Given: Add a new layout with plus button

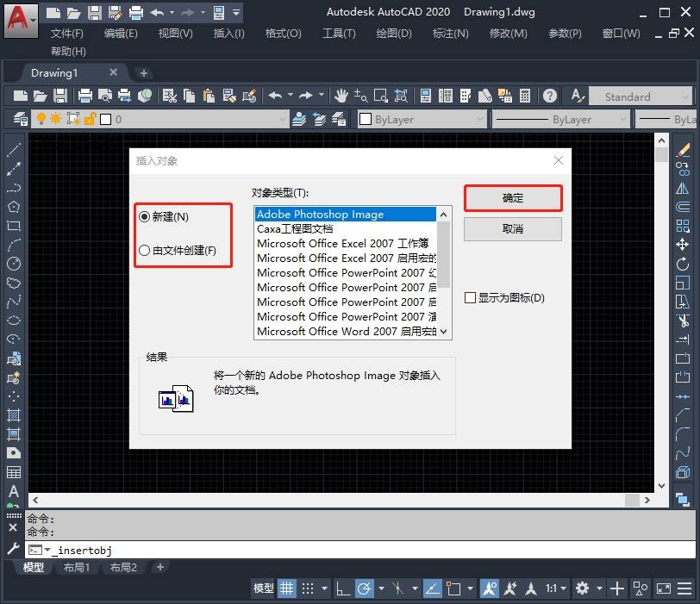Looking at the screenshot, I should [x=160, y=567].
